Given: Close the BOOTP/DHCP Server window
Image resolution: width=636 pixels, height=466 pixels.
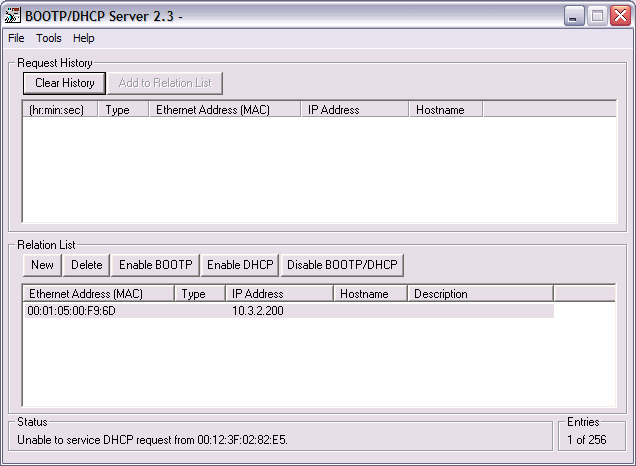Looking at the screenshot, I should point(621,16).
